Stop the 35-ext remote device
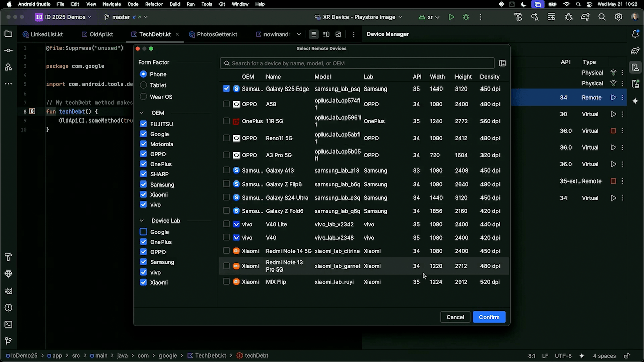This screenshot has height=362, width=644. [x=613, y=181]
